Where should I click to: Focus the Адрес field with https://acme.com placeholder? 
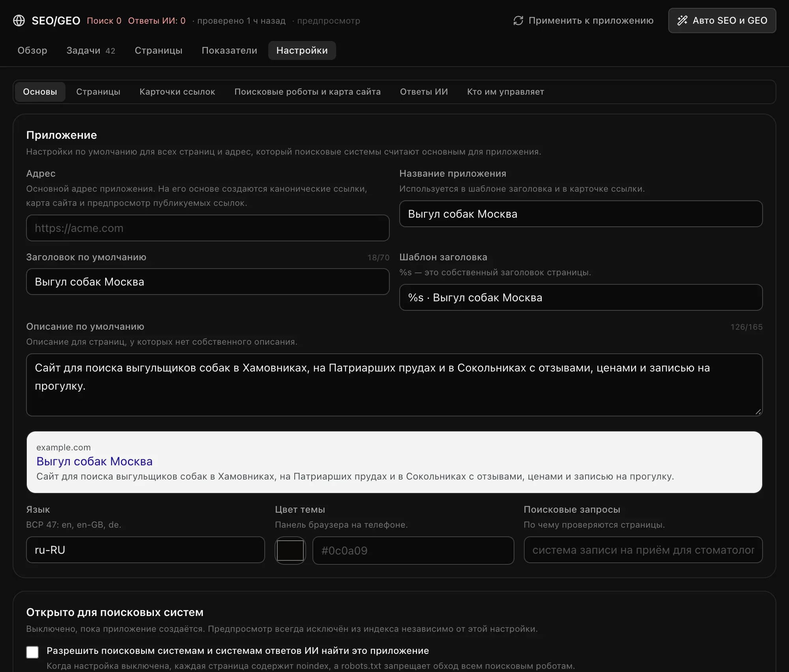(208, 228)
